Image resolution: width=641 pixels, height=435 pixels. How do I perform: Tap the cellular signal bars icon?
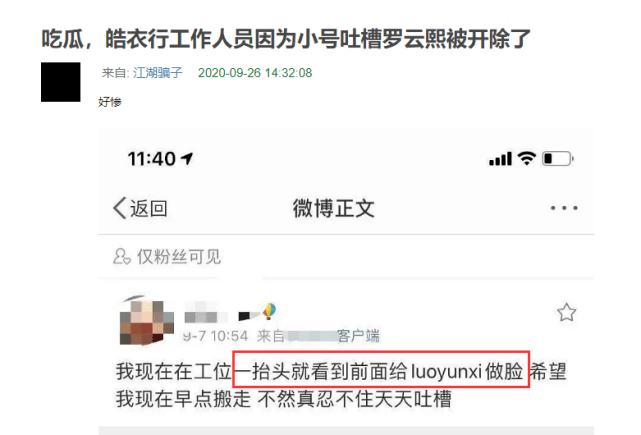[x=500, y=159]
